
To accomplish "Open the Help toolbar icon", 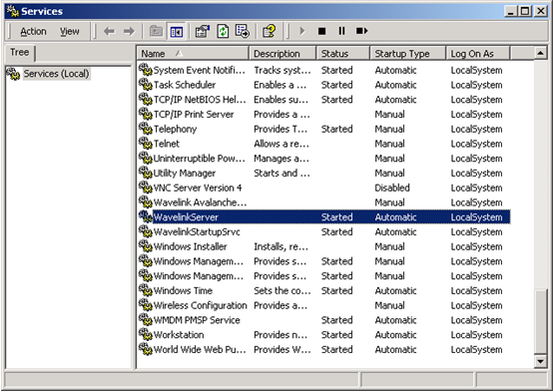I will point(270,31).
